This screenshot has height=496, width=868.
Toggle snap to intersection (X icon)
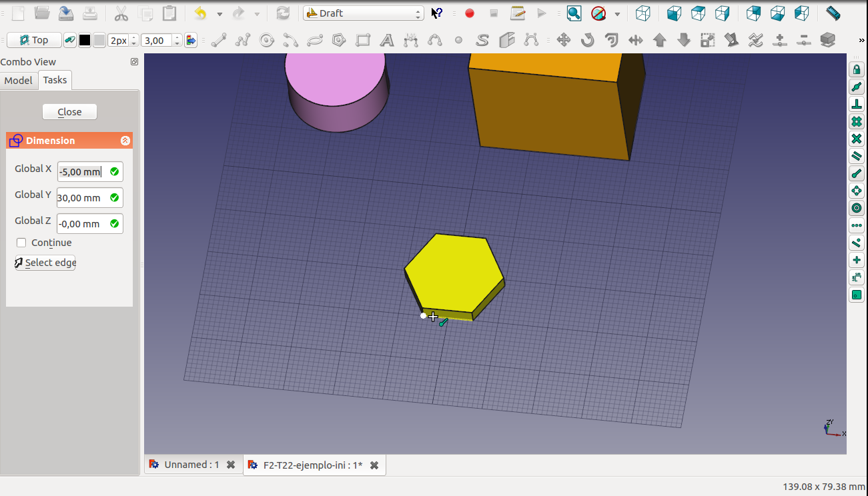click(x=857, y=139)
